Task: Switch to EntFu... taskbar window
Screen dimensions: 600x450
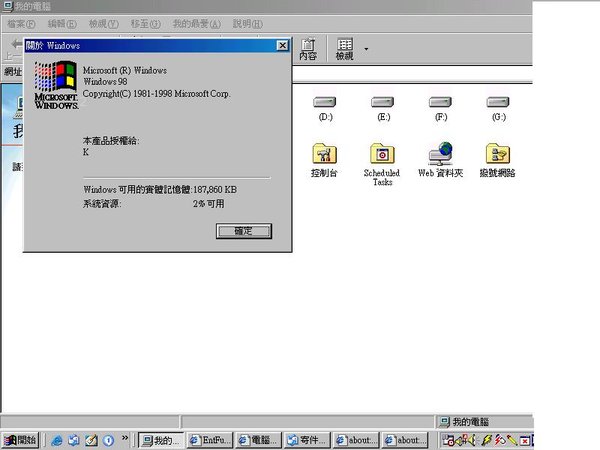Action: click(210, 440)
